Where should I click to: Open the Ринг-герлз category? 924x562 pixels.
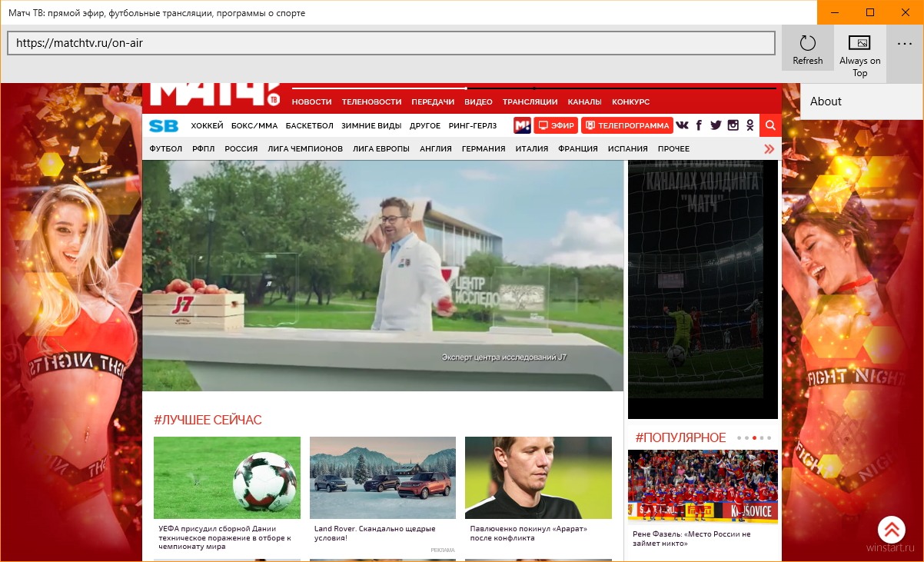(x=473, y=125)
